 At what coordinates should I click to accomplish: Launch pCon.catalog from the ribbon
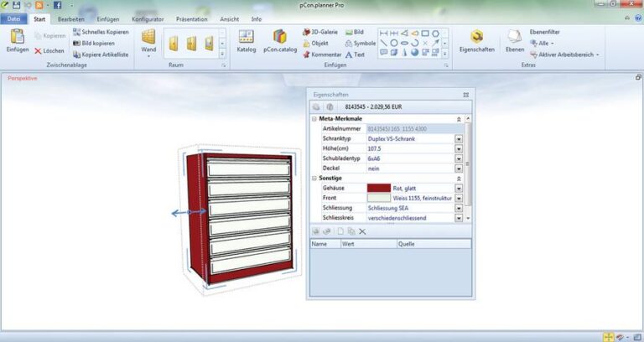(280, 41)
